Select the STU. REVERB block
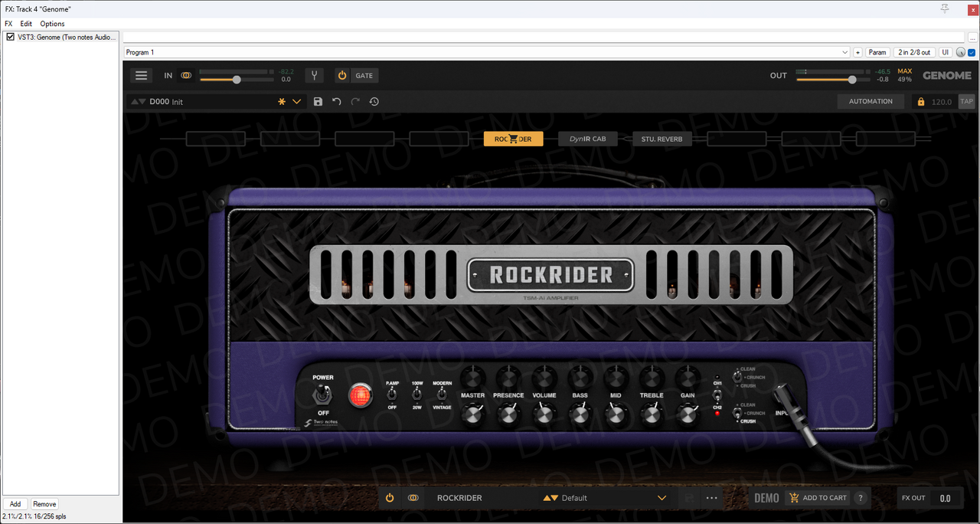 662,139
